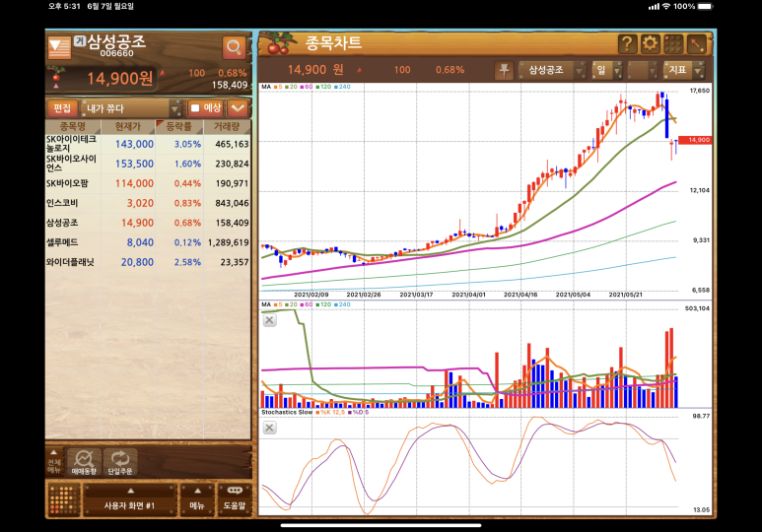The height and width of the screenshot is (532, 762).
Task: Sort by 거래량 column header
Action: (227, 127)
